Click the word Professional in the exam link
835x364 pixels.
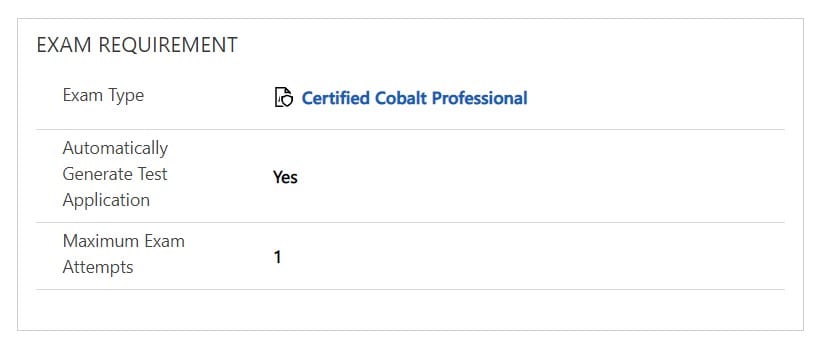pyautogui.click(x=480, y=98)
